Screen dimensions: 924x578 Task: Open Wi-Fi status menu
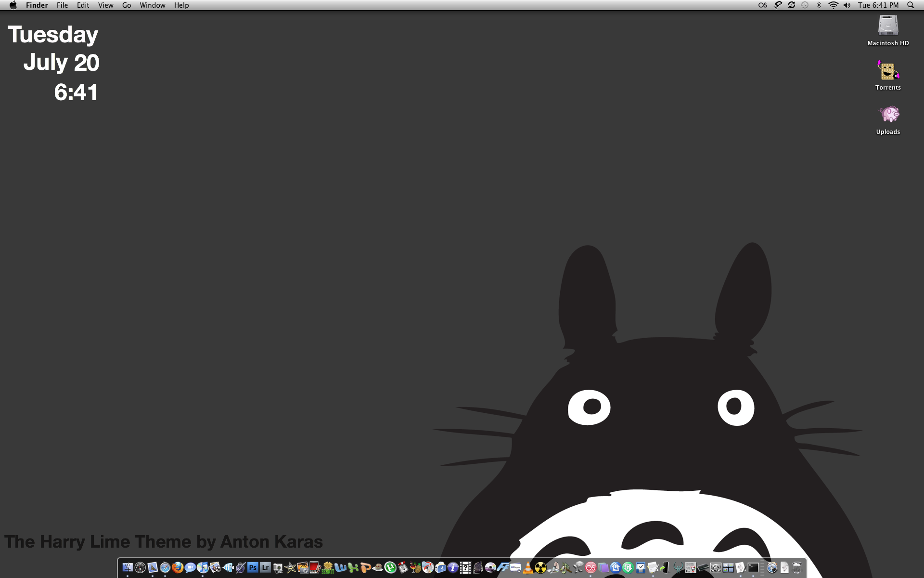[x=833, y=5]
